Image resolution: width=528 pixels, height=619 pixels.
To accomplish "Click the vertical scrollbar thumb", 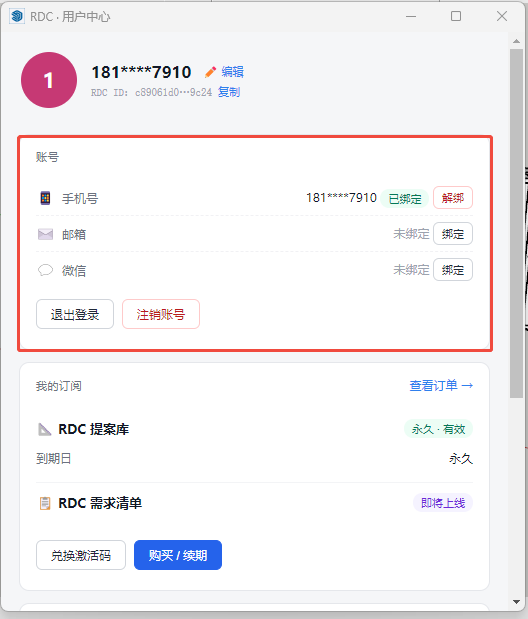I will [516, 223].
